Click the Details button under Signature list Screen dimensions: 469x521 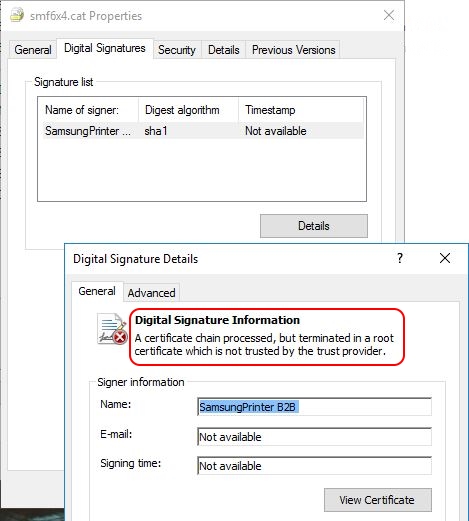pos(314,226)
